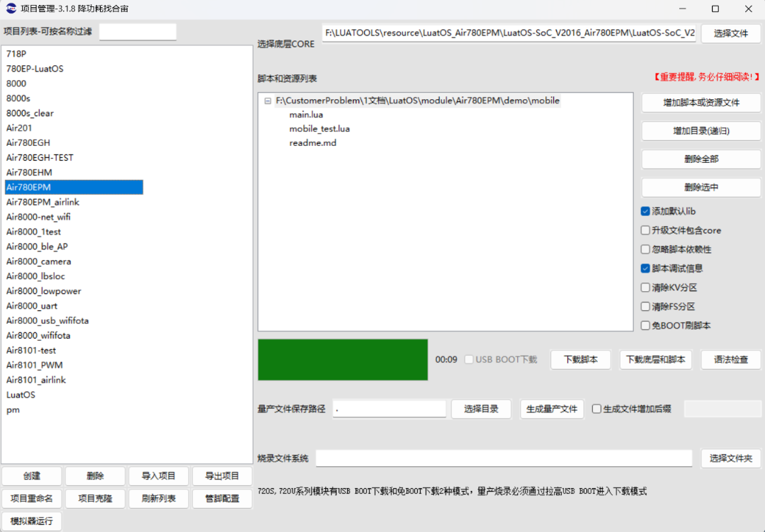This screenshot has width=765, height=532.
Task: Select project 718P
Action: [16, 54]
